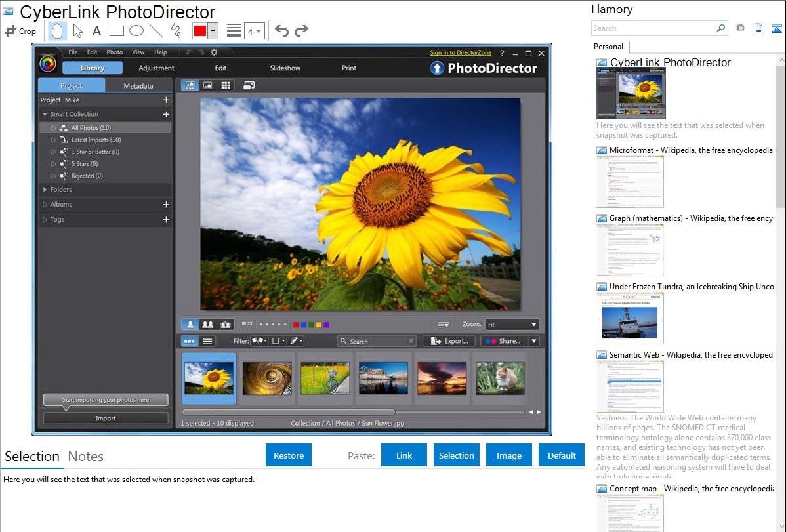The image size is (786, 532).
Task: Toggle compare two photos mode
Action: coord(207,325)
